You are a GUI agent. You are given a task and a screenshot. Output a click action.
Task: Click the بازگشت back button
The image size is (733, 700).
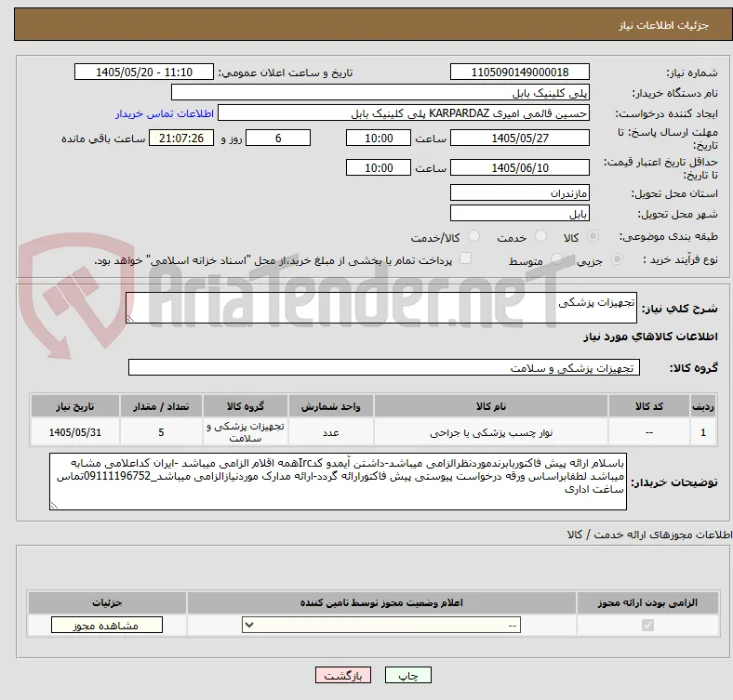[x=343, y=676]
